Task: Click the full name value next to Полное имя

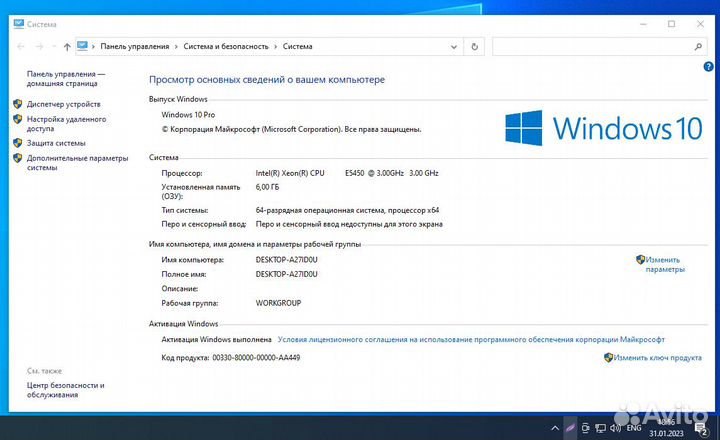Action: click(287, 274)
